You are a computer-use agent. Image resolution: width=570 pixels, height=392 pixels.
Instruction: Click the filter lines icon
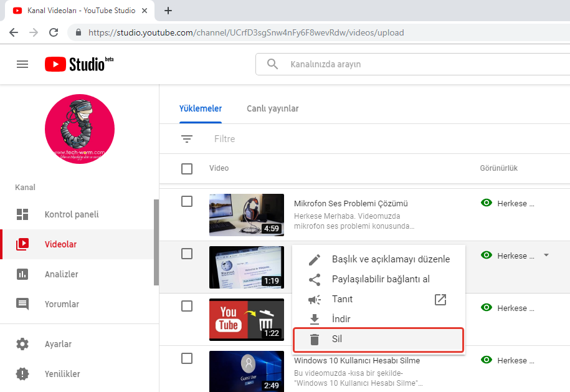187,139
